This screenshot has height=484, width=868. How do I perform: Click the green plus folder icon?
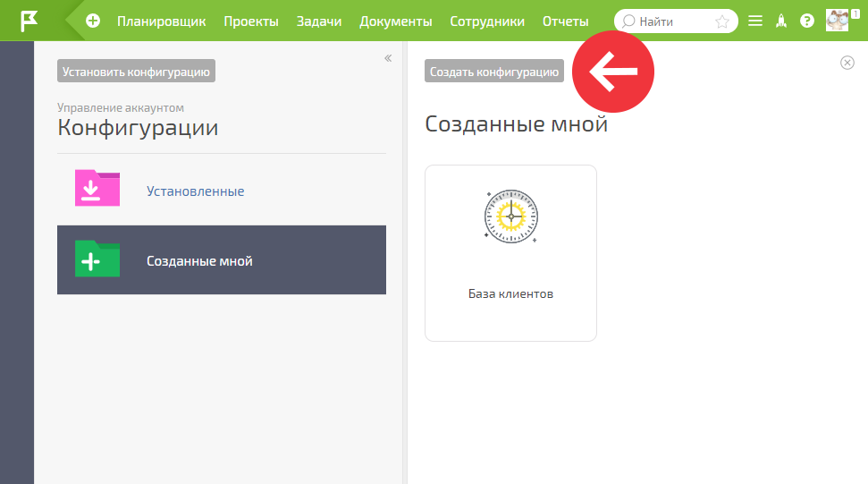coord(97,259)
